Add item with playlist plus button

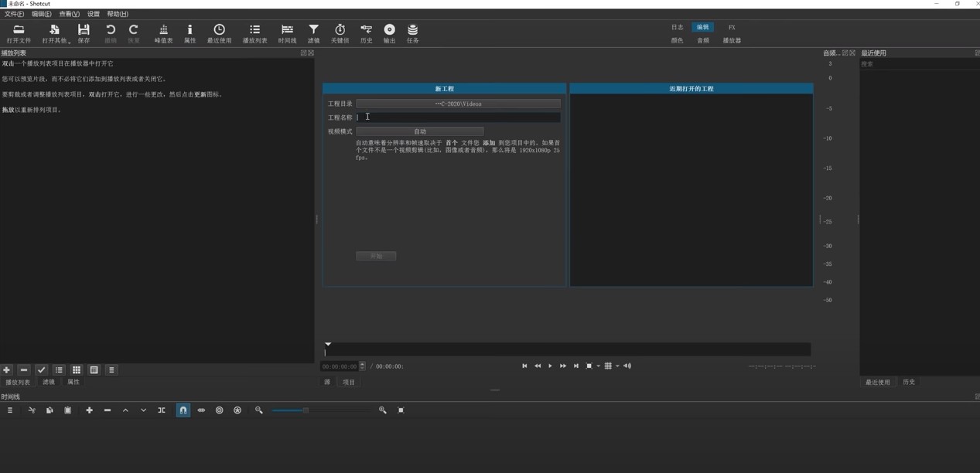[x=6, y=370]
